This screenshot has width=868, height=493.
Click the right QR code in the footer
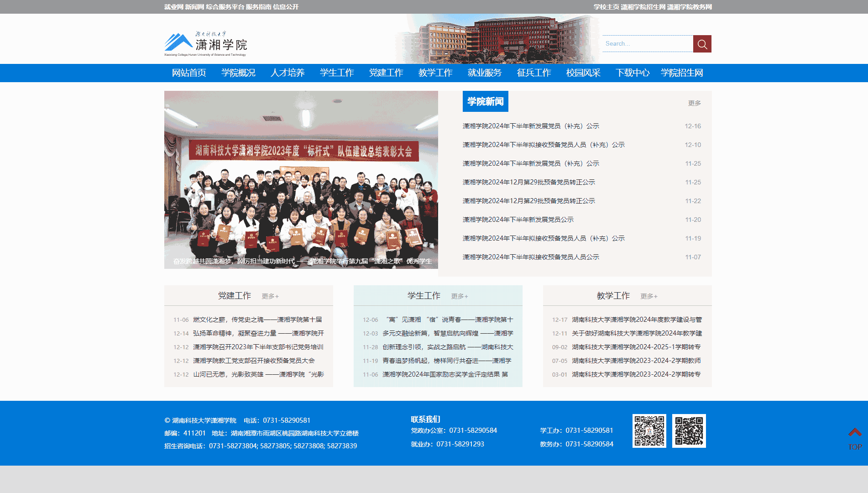point(689,431)
